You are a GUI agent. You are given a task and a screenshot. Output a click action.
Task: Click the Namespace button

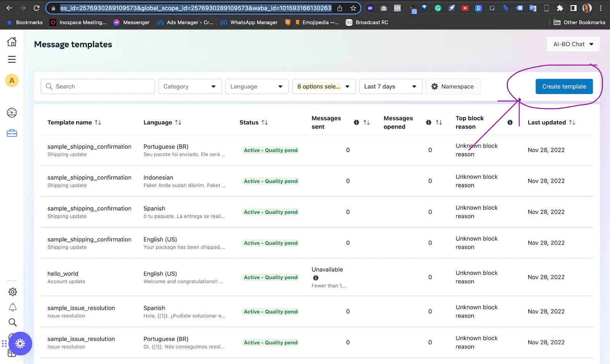click(x=453, y=87)
